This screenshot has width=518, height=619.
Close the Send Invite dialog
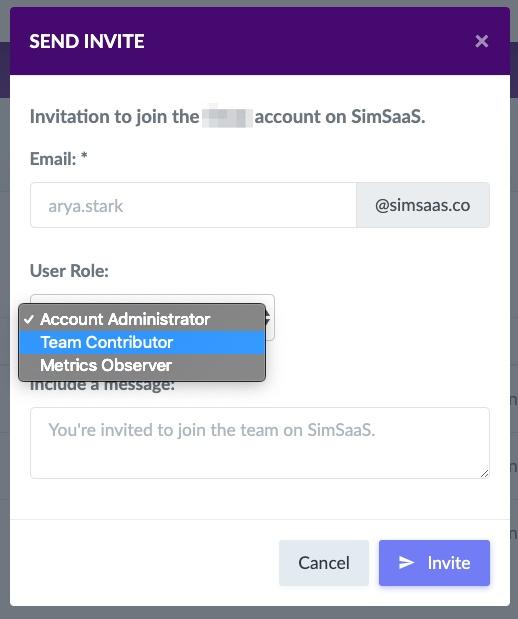click(x=482, y=41)
